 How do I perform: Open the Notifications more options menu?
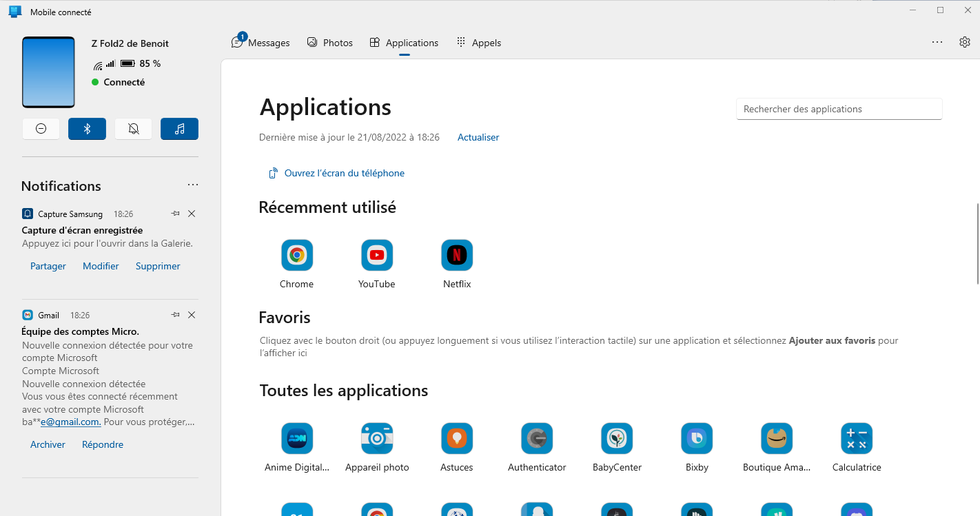tap(193, 185)
